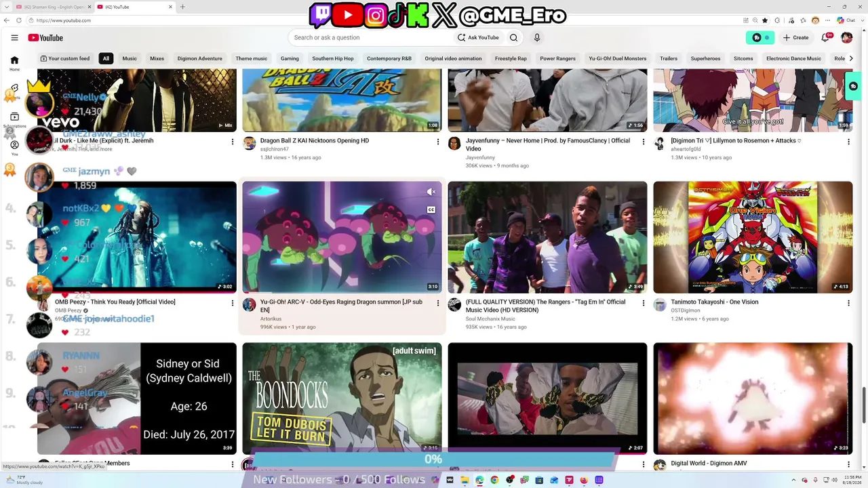Viewport: 868px width, 488px height.
Task: Open the You page in sidebar
Action: click(x=14, y=148)
